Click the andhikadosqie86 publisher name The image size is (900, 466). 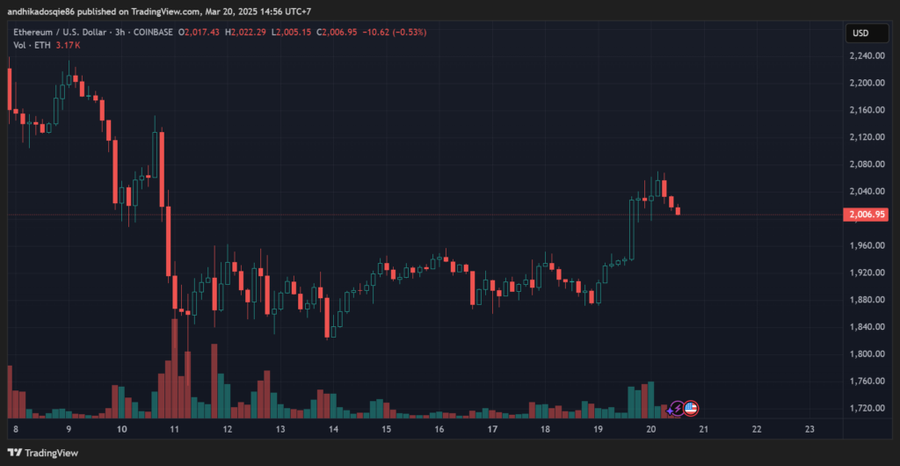click(x=41, y=11)
